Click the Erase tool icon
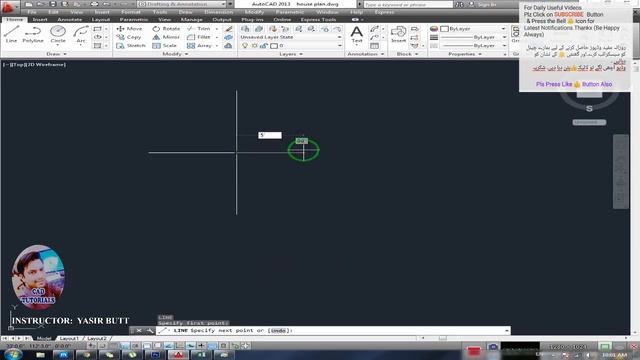Viewport: 640px width, 360px height. pos(229,29)
